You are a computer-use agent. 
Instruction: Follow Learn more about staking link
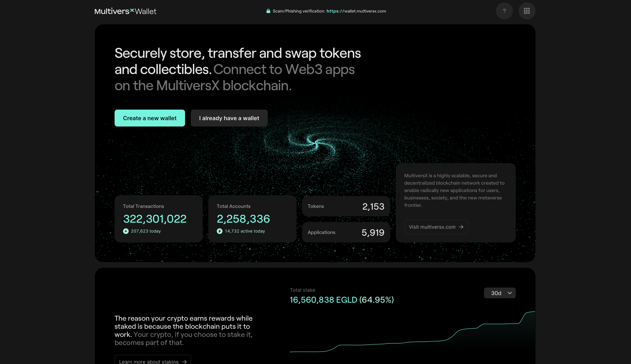pyautogui.click(x=149, y=361)
